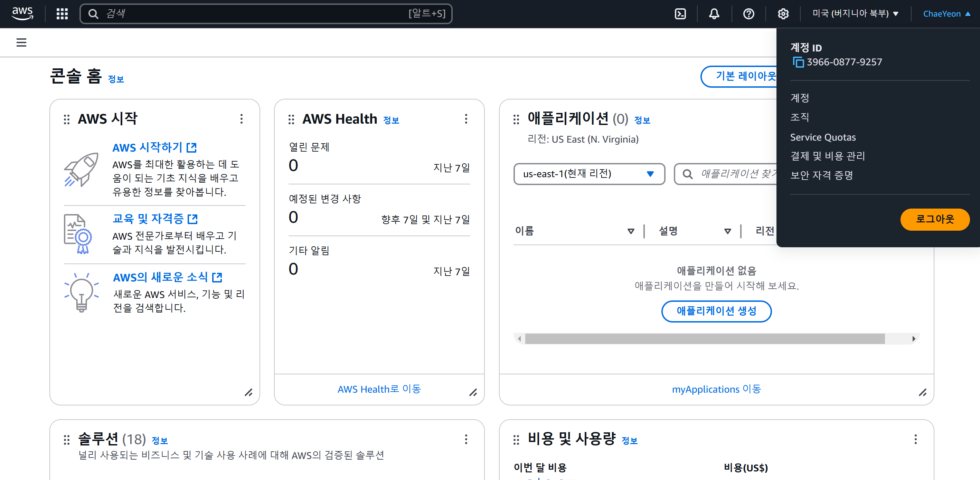Screen dimensions: 980x480
Task: Open the help question mark icon
Action: pyautogui.click(x=748, y=14)
